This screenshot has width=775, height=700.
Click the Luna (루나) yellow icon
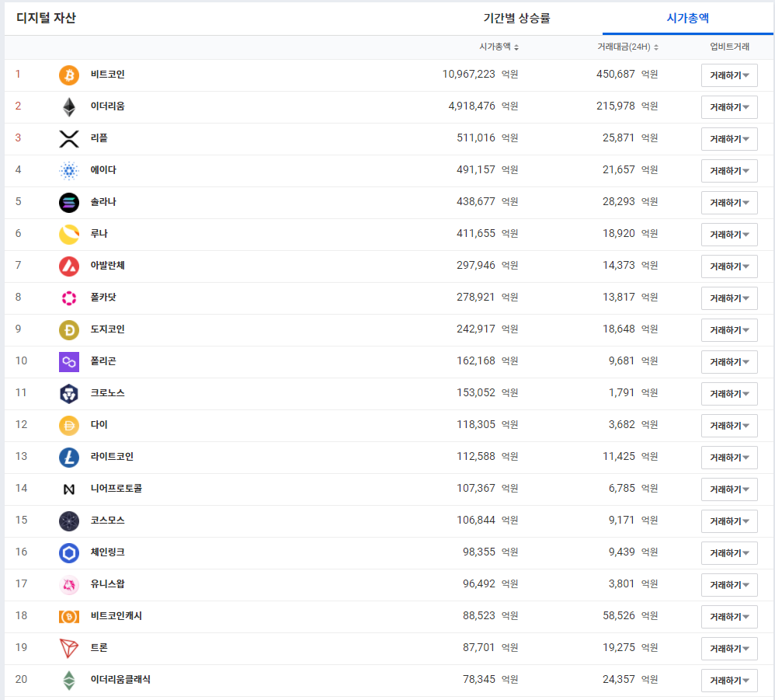(69, 235)
